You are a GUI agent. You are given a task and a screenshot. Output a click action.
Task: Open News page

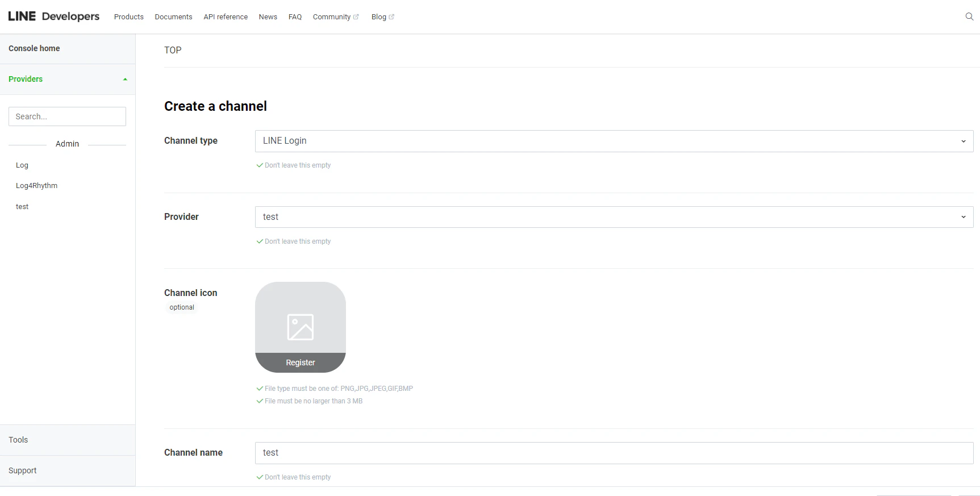point(268,17)
